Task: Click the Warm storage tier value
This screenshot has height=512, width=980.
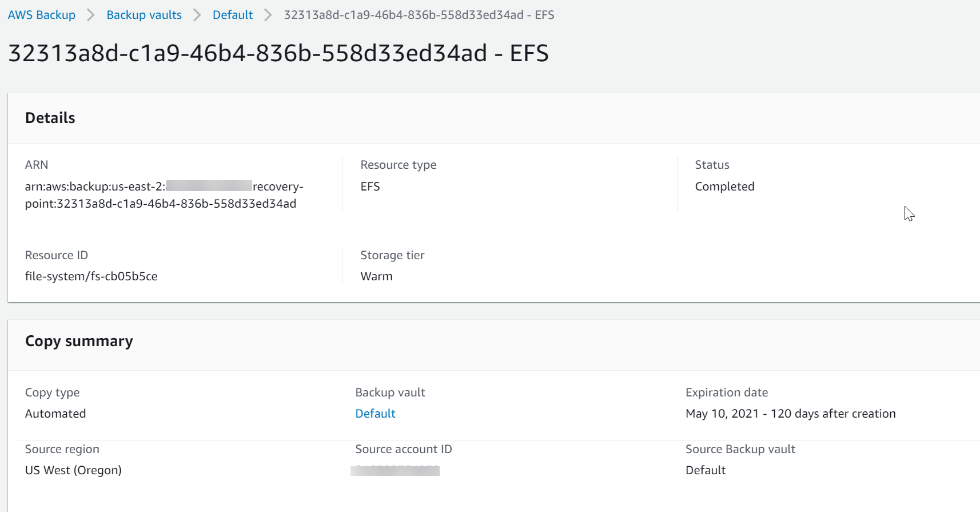Action: (376, 276)
